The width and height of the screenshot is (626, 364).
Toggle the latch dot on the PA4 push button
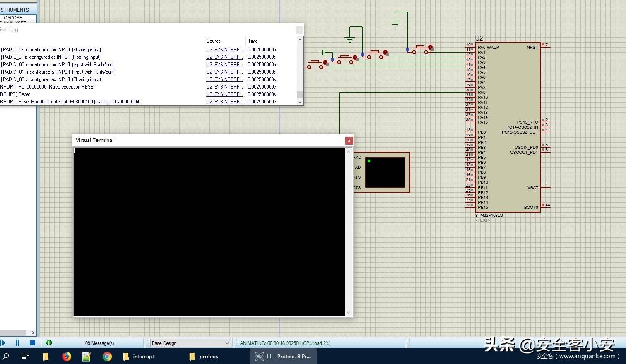[325, 62]
